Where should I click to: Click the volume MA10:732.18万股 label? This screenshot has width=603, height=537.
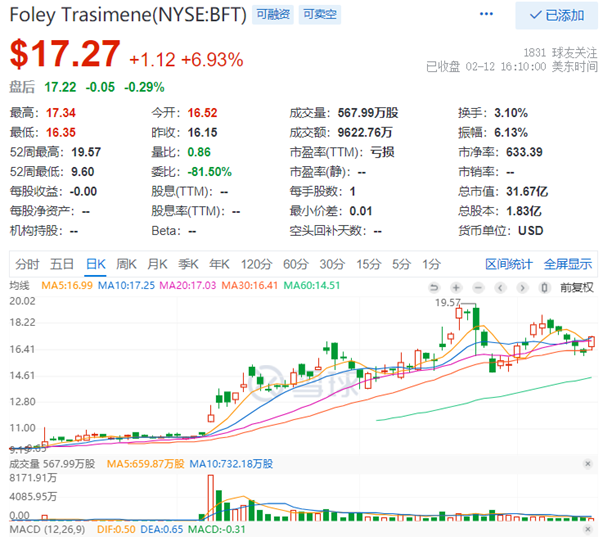(231, 464)
